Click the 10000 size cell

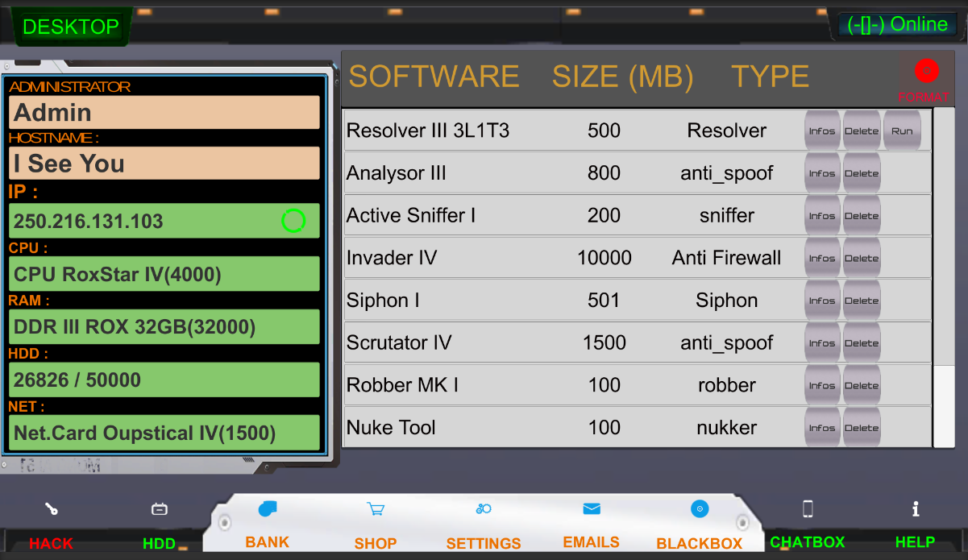click(x=604, y=258)
